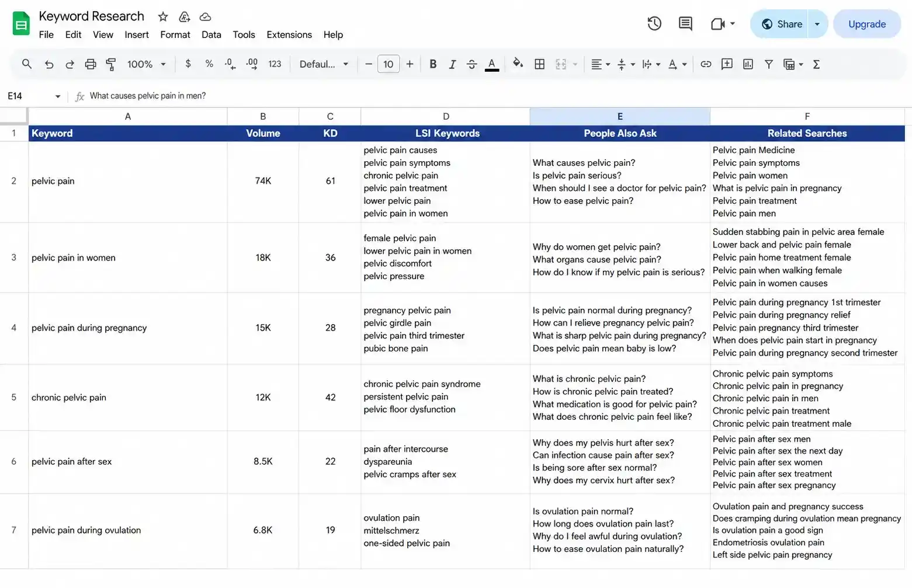Expand the Share options arrow
The image size is (912, 588).
point(817,24)
